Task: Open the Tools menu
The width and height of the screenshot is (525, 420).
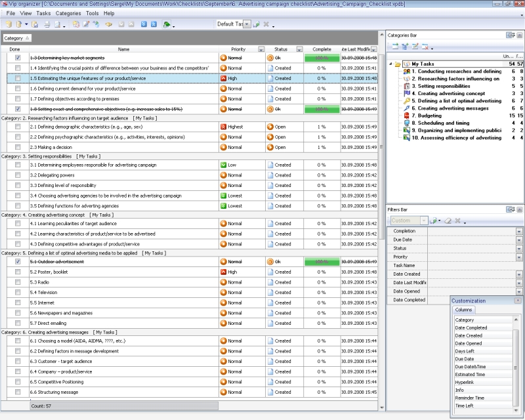Action: pos(92,13)
